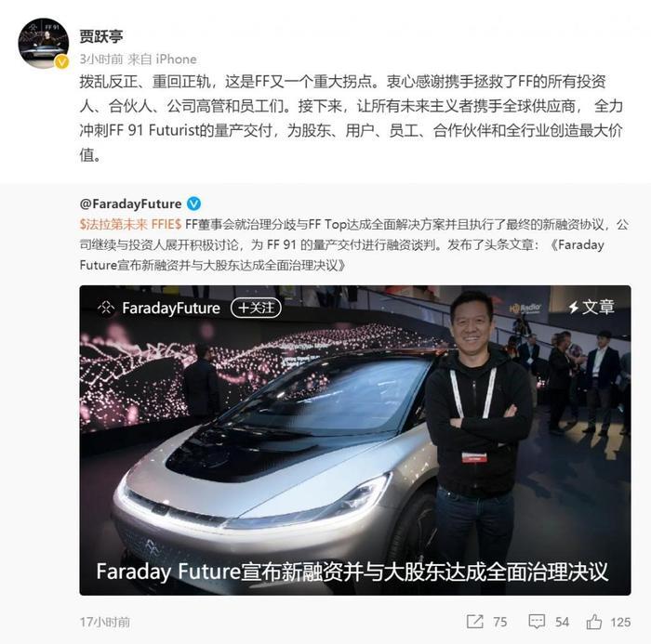Click the yellow verified badge on avatar
The height and width of the screenshot is (644, 651).
[62, 62]
